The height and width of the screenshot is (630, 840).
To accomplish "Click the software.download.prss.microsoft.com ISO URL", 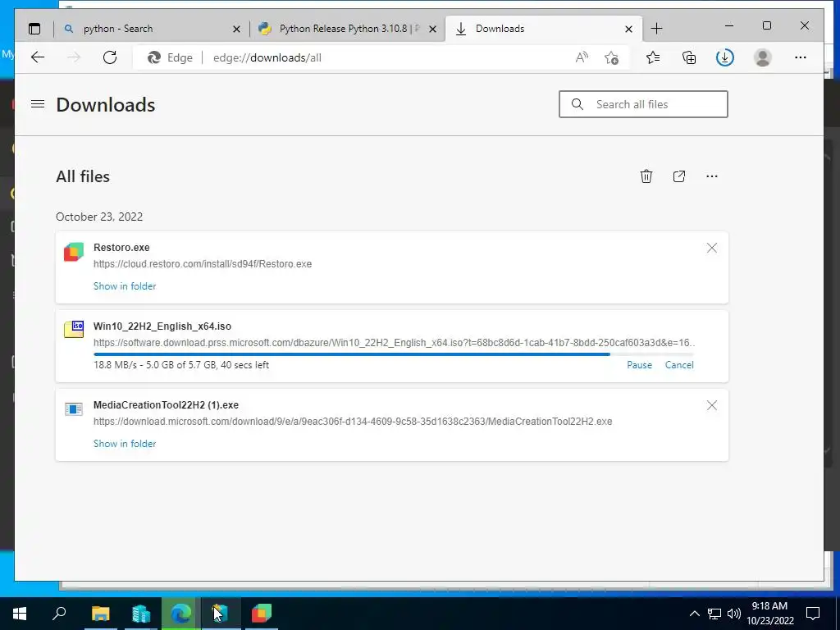I will pyautogui.click(x=394, y=343).
